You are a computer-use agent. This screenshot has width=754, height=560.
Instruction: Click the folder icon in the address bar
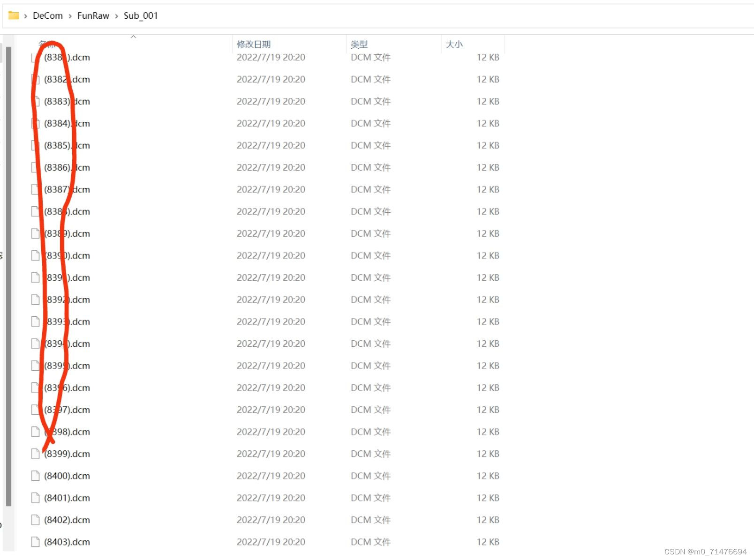tap(14, 15)
